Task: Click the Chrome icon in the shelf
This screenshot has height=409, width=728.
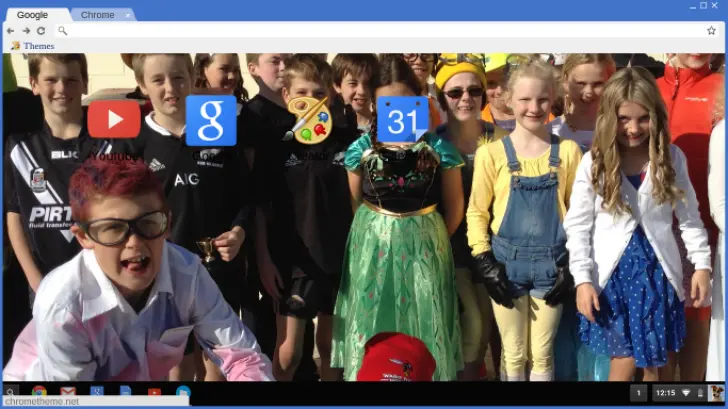Action: tap(39, 393)
